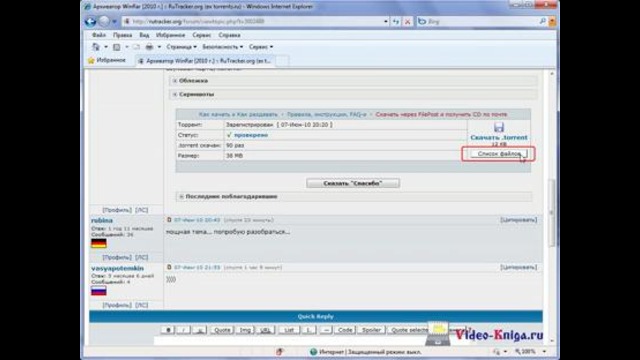This screenshot has height=360, width=640.
Task: Click the browser Forward arrow
Action: coord(104,21)
